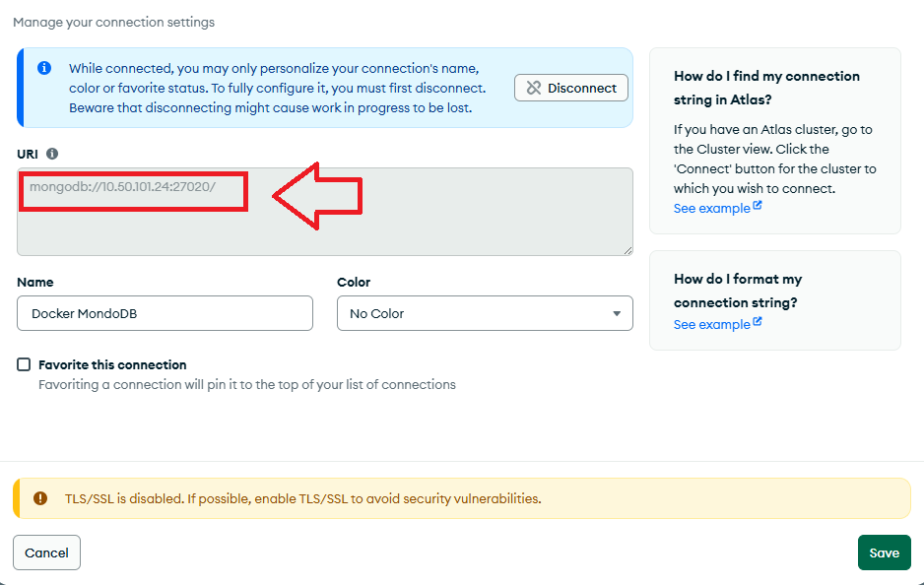Click the info icon beside the URI label

point(52,154)
